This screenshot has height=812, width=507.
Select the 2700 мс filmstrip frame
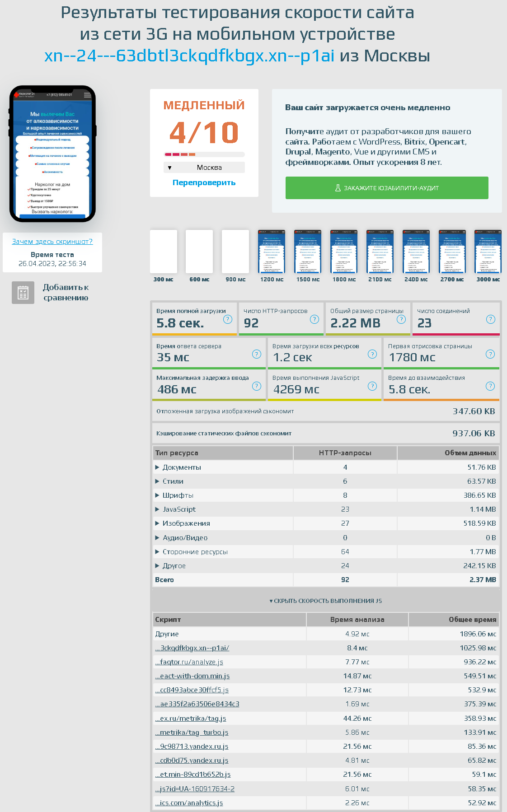tap(452, 252)
